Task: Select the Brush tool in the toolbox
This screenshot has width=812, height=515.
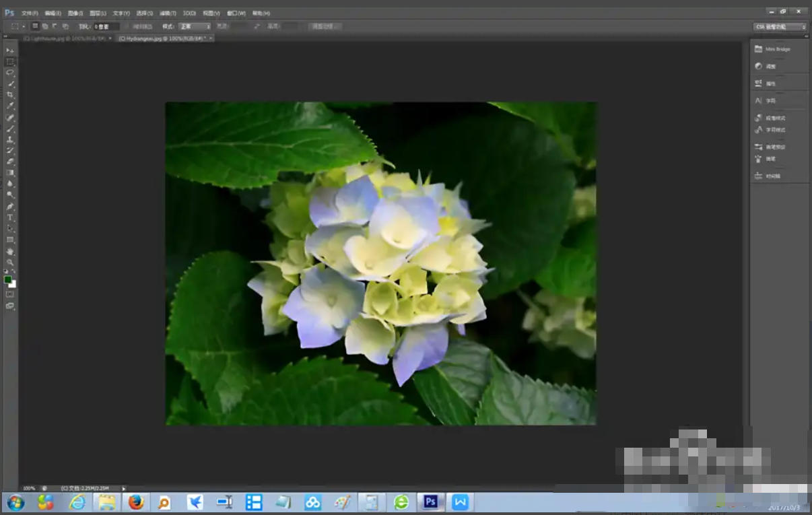Action: (9, 128)
